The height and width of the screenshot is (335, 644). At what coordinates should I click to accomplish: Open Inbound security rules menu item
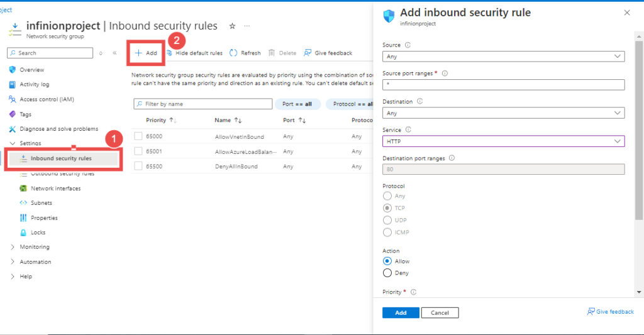(x=64, y=158)
